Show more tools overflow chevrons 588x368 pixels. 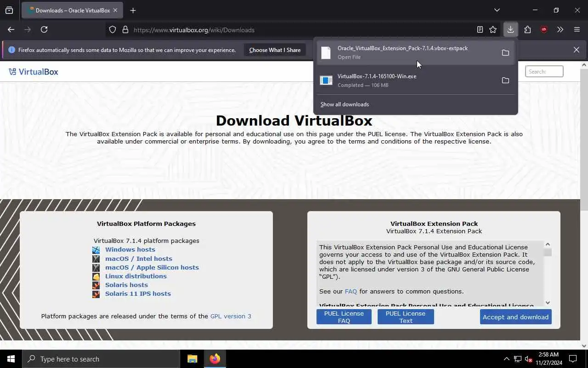click(x=560, y=29)
